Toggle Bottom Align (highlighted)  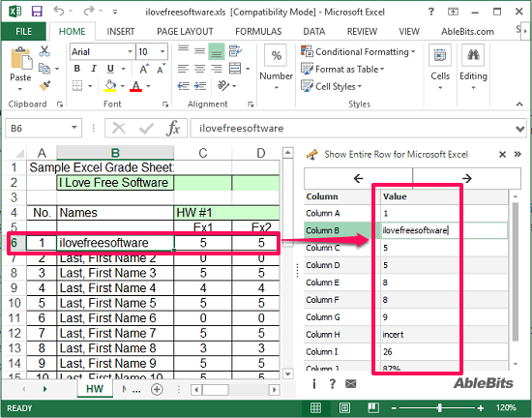pyautogui.click(x=216, y=51)
